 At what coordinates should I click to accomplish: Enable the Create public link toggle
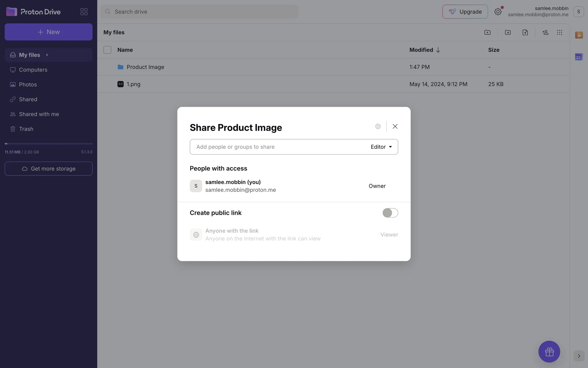(x=390, y=213)
